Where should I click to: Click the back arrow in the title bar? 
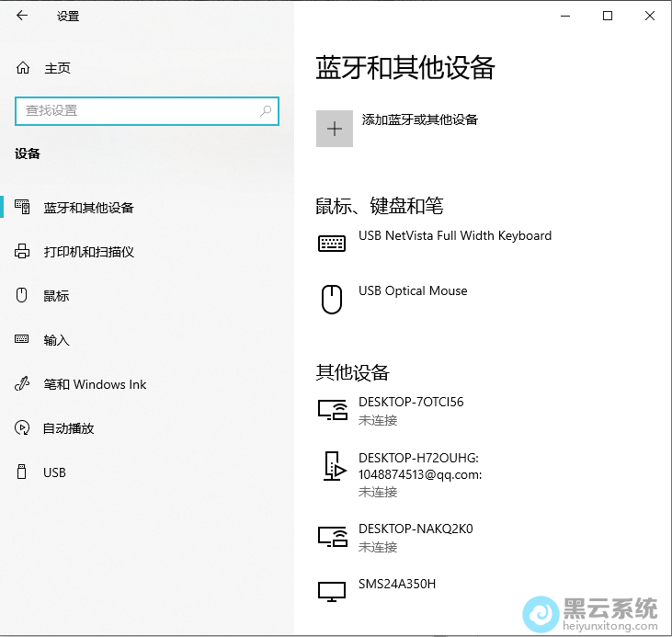coord(22,16)
